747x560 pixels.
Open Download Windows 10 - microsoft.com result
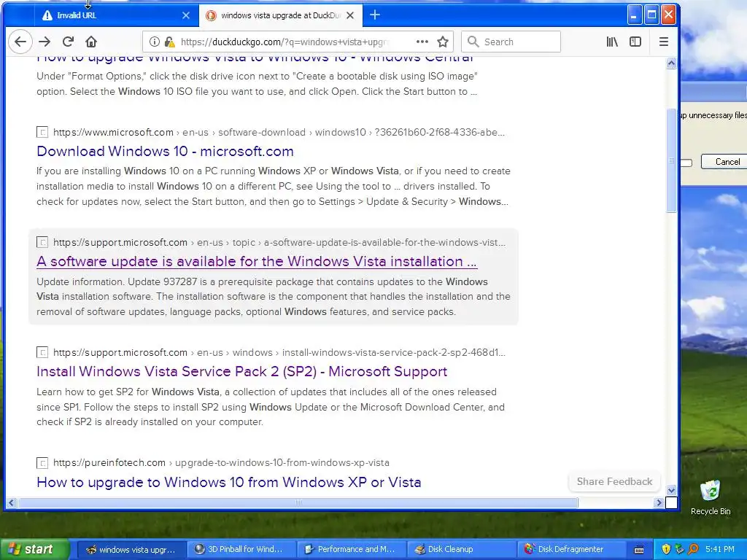click(165, 152)
